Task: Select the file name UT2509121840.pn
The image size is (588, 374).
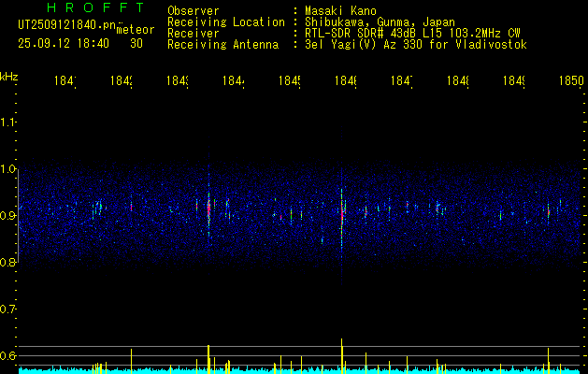Action: (67, 24)
